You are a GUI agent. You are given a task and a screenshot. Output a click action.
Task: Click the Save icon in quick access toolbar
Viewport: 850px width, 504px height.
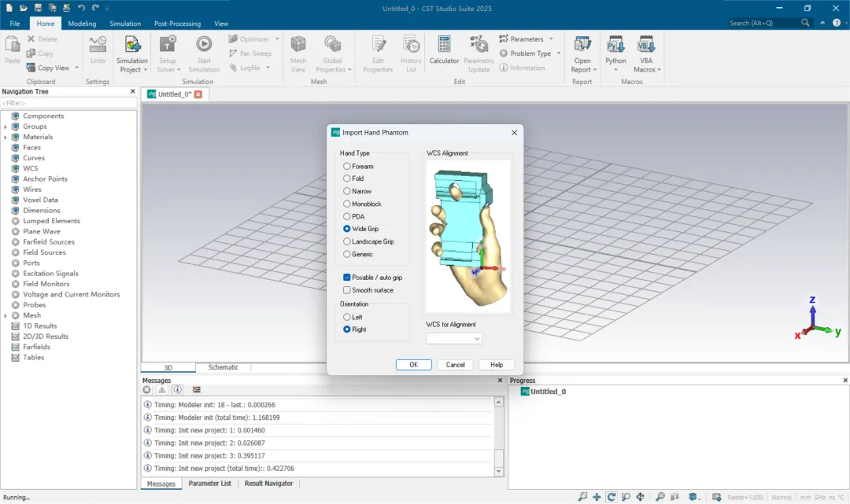click(x=38, y=8)
